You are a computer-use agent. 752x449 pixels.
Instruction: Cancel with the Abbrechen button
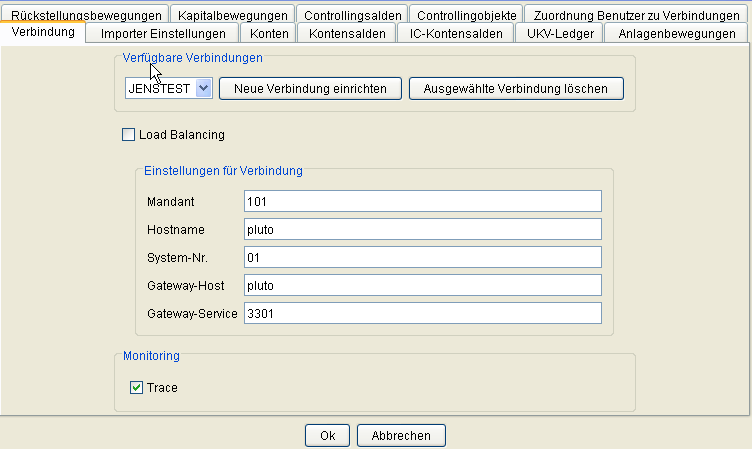[x=401, y=436]
